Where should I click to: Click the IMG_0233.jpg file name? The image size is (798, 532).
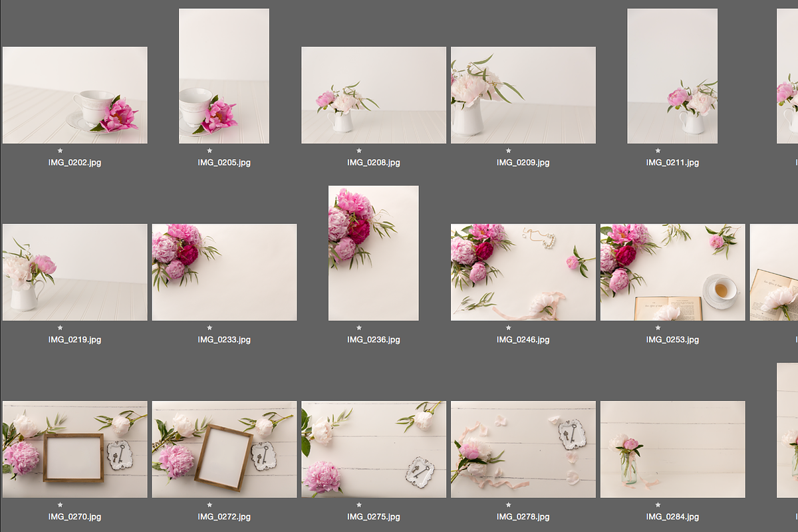tap(224, 340)
